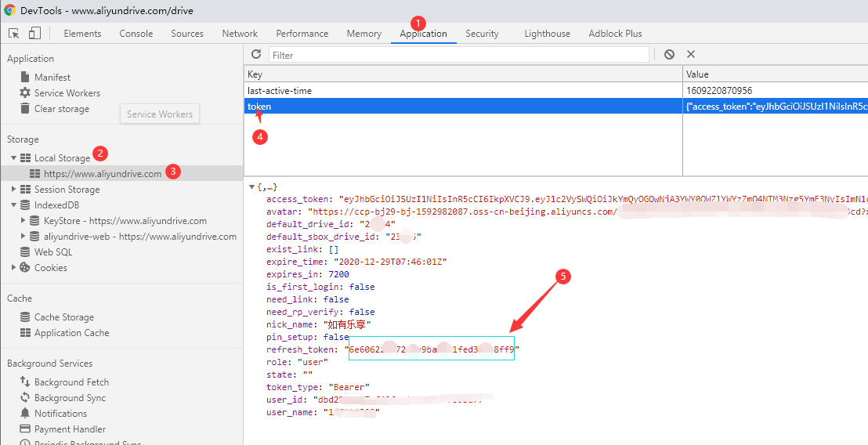This screenshot has height=445, width=868.
Task: Toggle the device toolbar icon
Action: click(34, 33)
